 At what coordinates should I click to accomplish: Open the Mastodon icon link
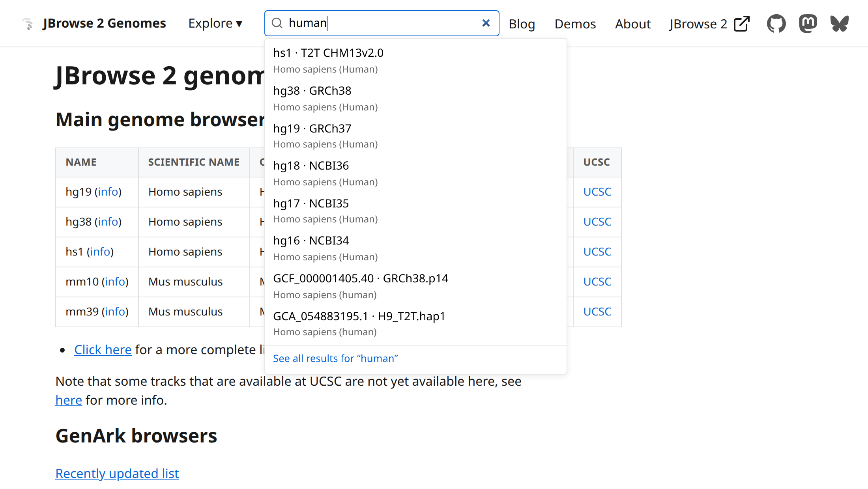click(808, 24)
